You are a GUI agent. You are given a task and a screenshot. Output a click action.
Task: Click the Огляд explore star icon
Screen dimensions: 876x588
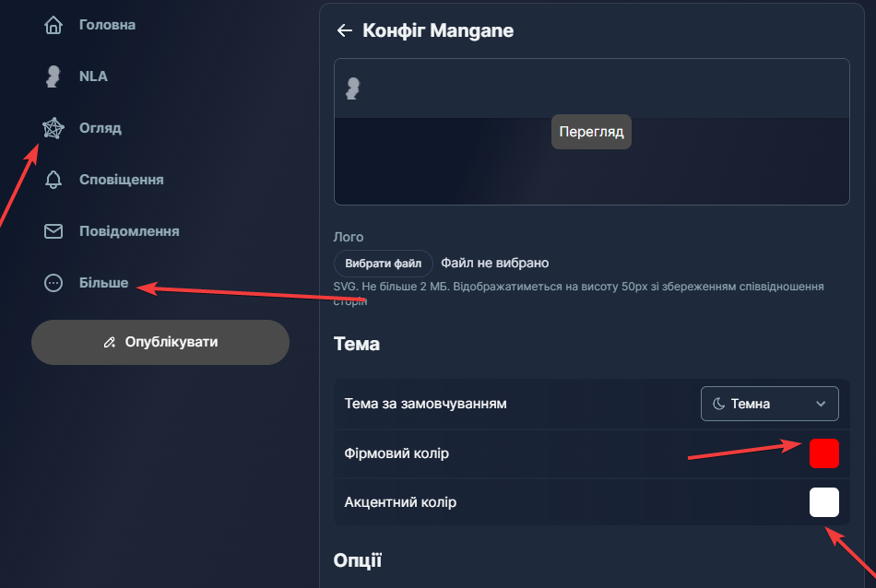point(53,128)
